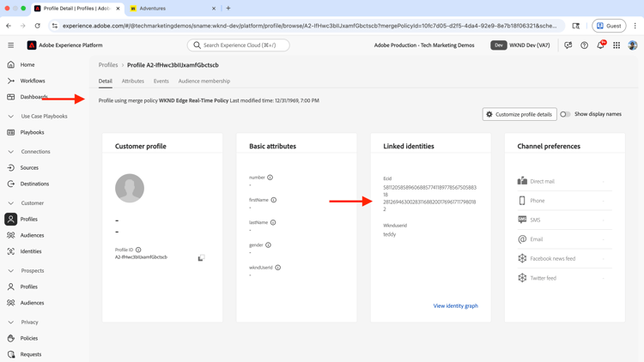Show info for wkndUserId attribute

278,268
